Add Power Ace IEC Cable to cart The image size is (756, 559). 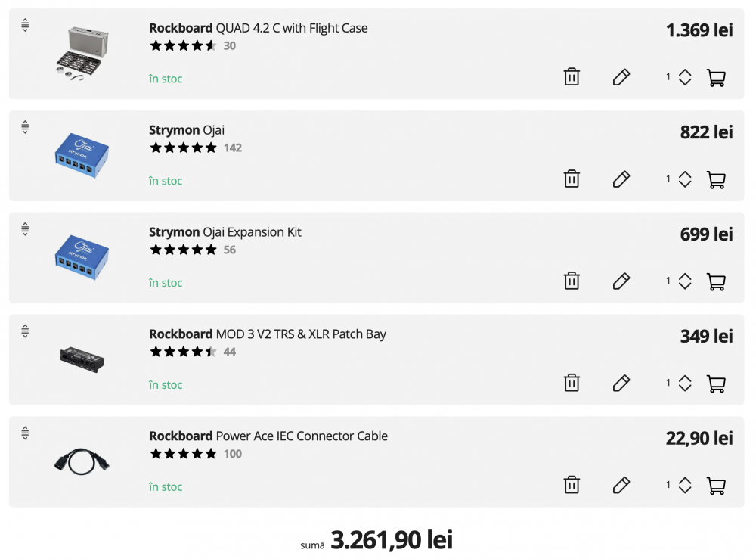pos(715,486)
